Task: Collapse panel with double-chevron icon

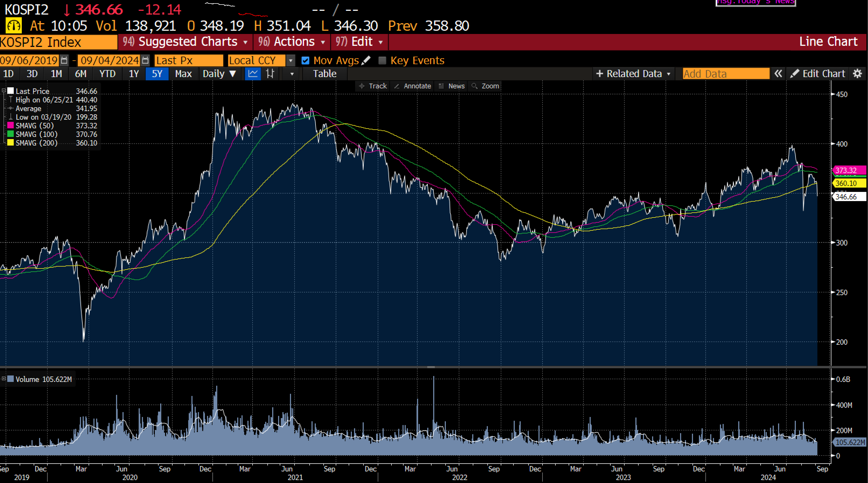Action: (x=778, y=74)
